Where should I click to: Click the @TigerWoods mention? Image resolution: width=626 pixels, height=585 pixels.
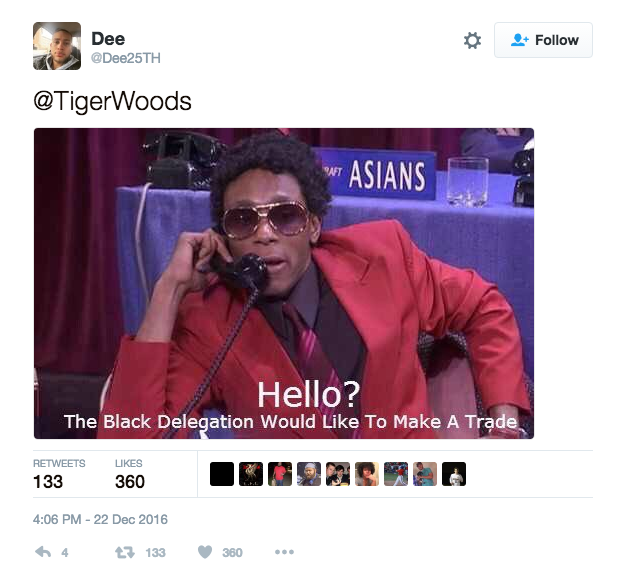tap(113, 101)
